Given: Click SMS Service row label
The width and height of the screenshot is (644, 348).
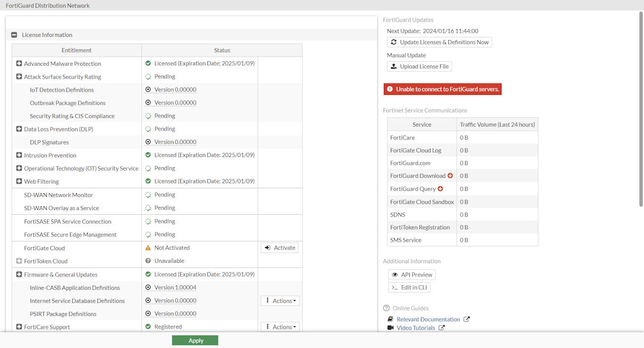Looking at the screenshot, I should [406, 240].
